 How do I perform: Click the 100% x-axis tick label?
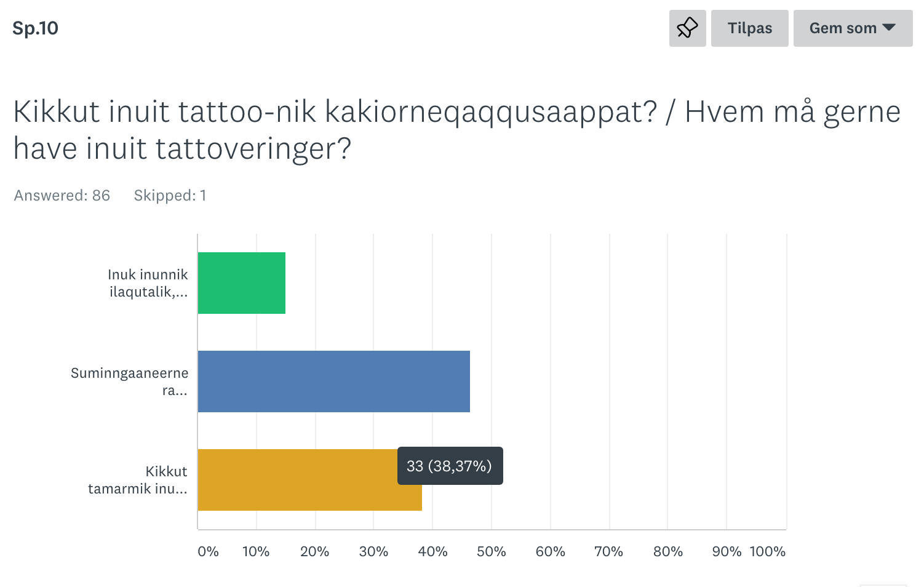coord(767,551)
